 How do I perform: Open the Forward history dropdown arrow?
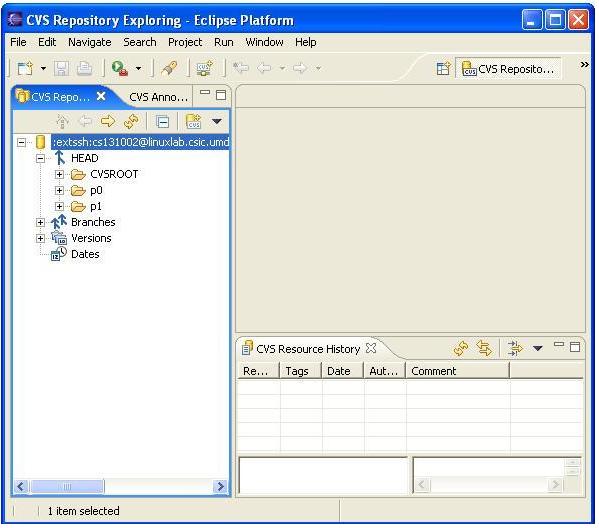(x=318, y=68)
